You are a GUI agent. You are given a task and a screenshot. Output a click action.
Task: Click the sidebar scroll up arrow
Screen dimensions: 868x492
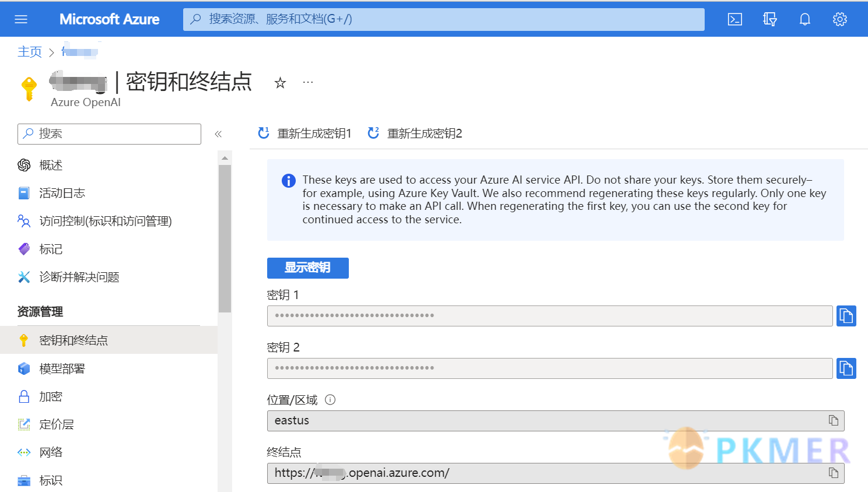(x=225, y=158)
